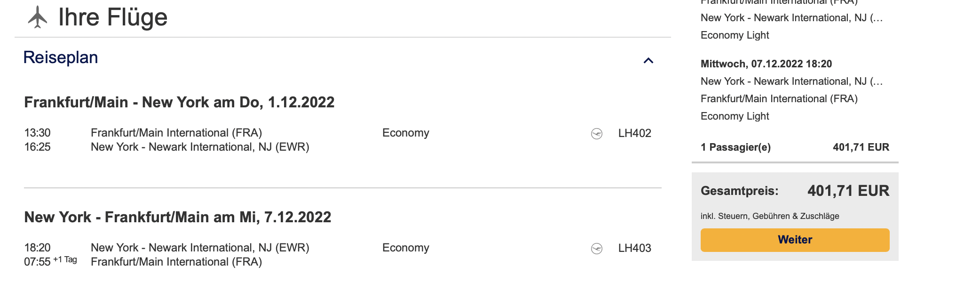
Task: Click the Economy label for flight LH403
Action: point(405,248)
